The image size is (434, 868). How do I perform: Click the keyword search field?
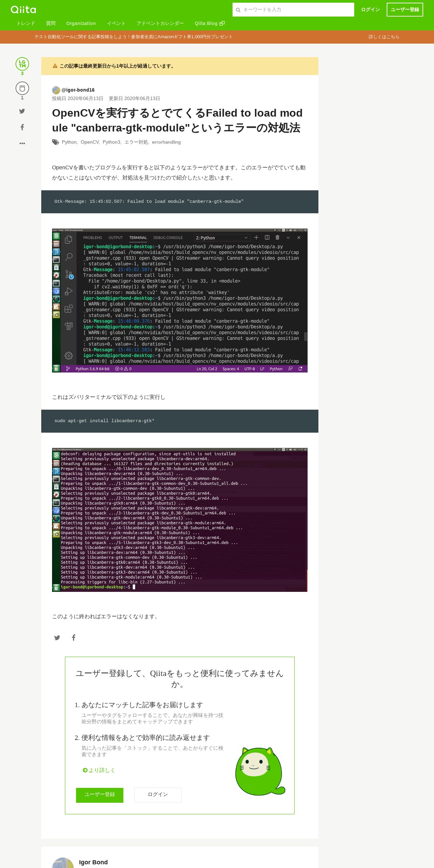click(293, 10)
